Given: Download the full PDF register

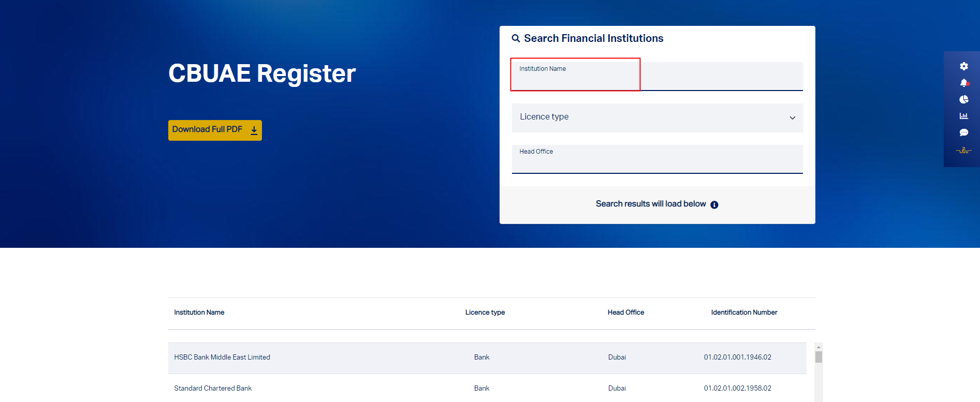Looking at the screenshot, I should tap(215, 130).
